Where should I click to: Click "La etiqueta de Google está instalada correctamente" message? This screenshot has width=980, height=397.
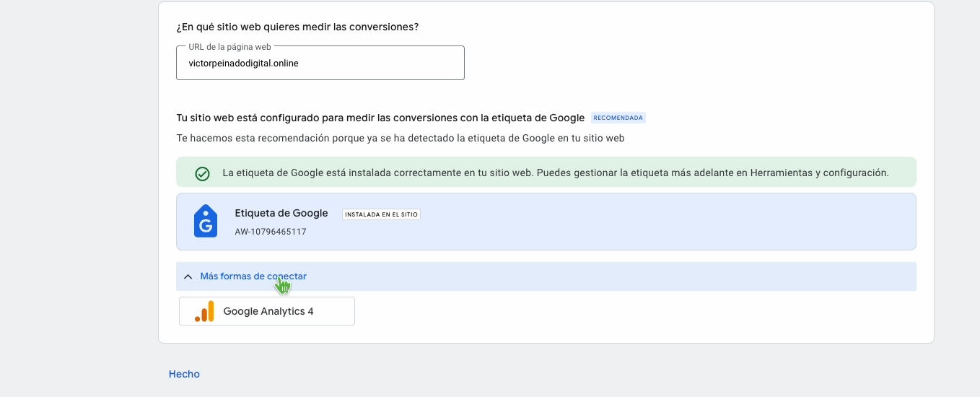(x=375, y=173)
